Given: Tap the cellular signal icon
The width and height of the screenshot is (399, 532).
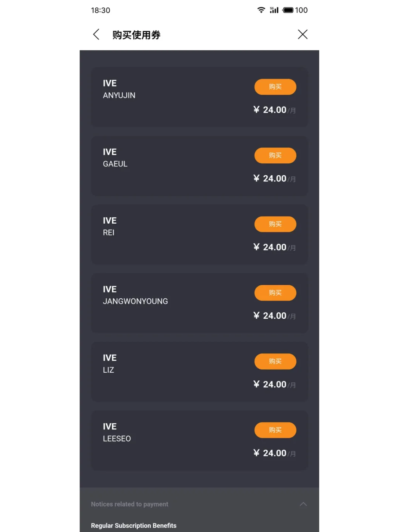Looking at the screenshot, I should coord(274,10).
